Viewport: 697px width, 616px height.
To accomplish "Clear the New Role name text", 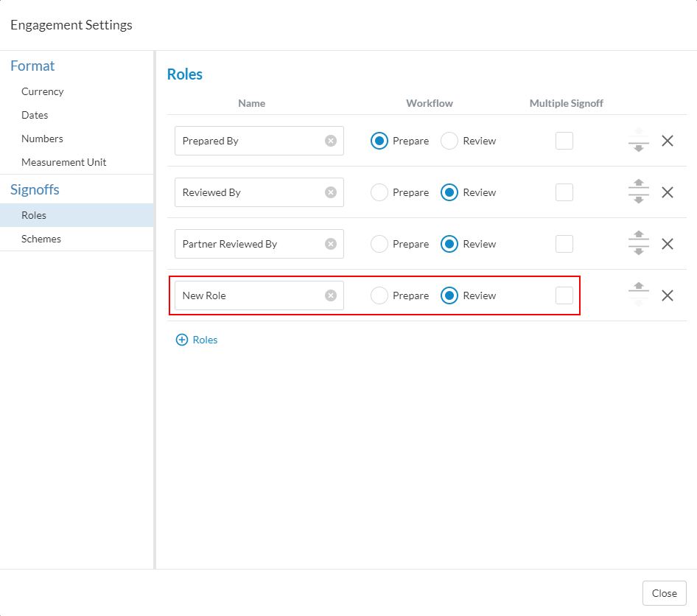I will pyautogui.click(x=331, y=295).
